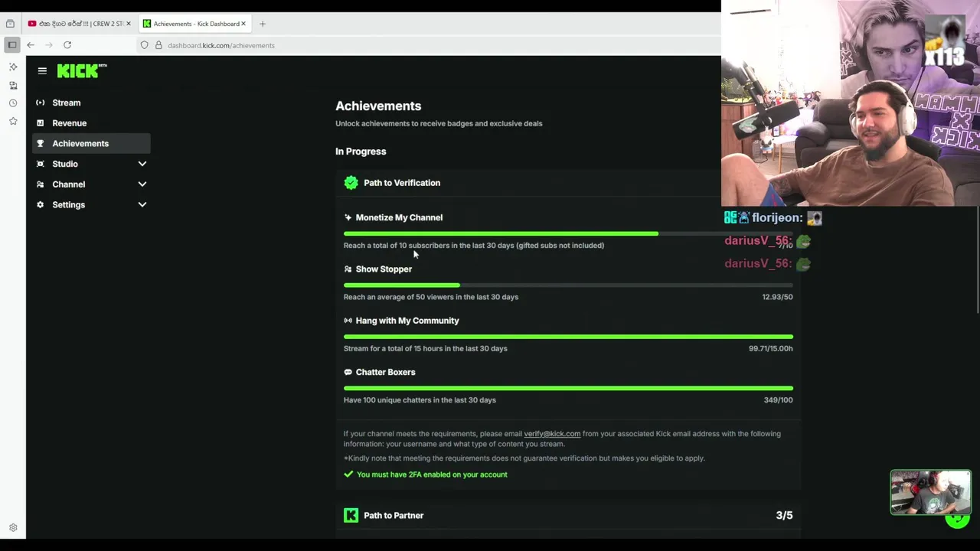
Task: Expand the Channel submenu chevron
Action: tap(142, 184)
